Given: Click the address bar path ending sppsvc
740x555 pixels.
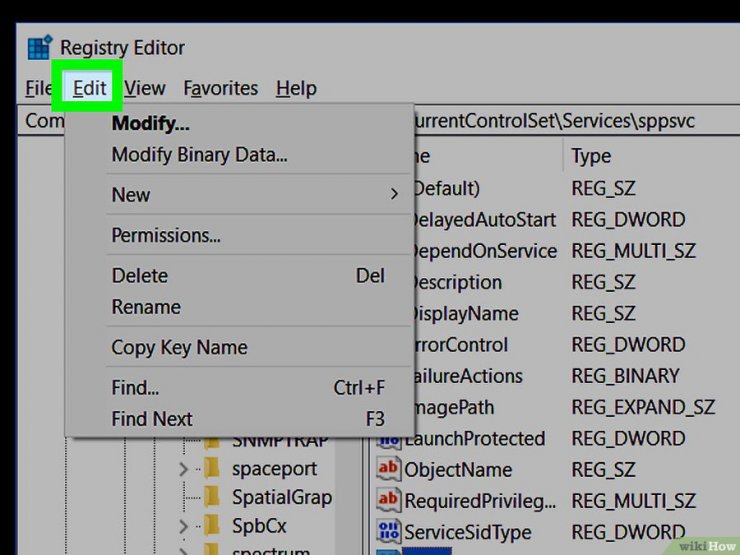Looking at the screenshot, I should [x=553, y=121].
